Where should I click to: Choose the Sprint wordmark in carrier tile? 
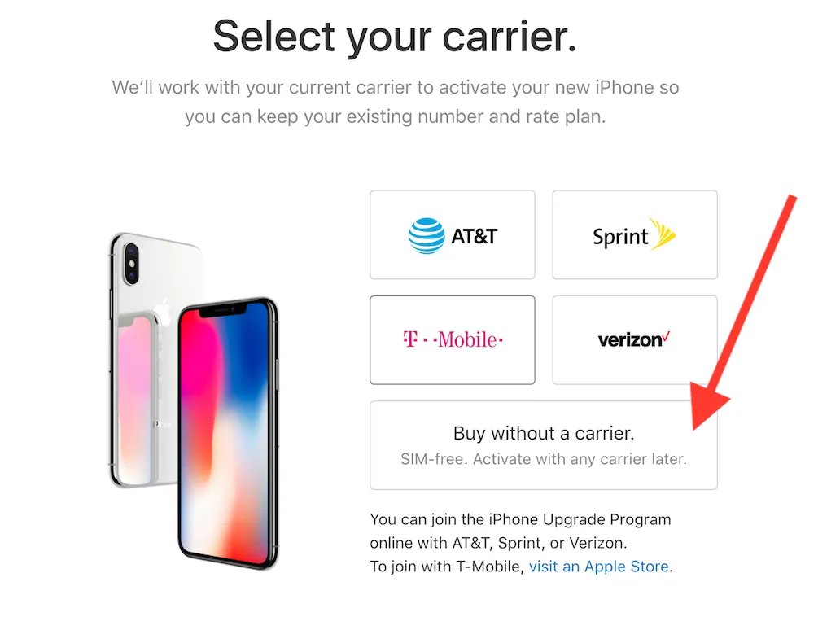[620, 237]
